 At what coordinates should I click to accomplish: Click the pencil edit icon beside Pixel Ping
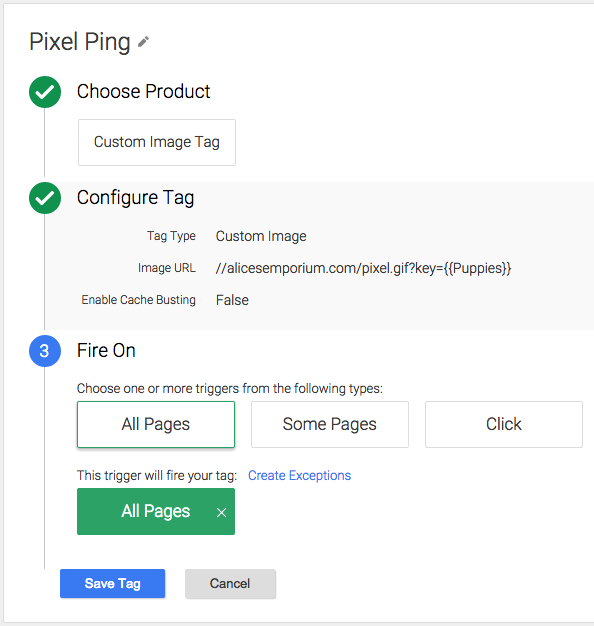pyautogui.click(x=143, y=42)
